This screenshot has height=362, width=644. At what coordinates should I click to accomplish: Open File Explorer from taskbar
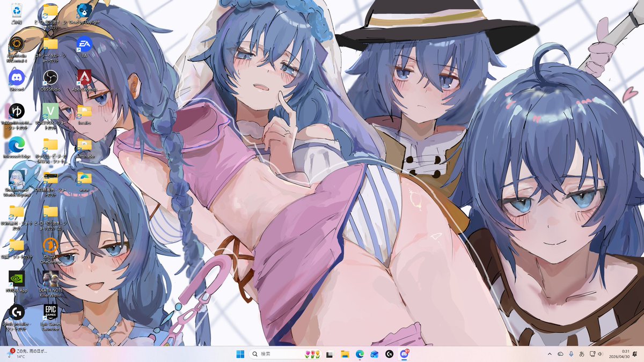345,354
